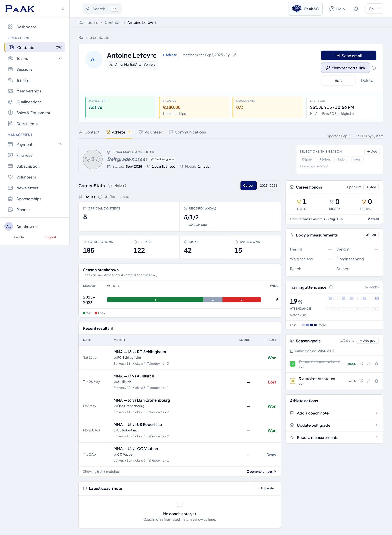This screenshot has width=392, height=535.
Task: Open the Finances sidebar icon
Action: (10, 155)
